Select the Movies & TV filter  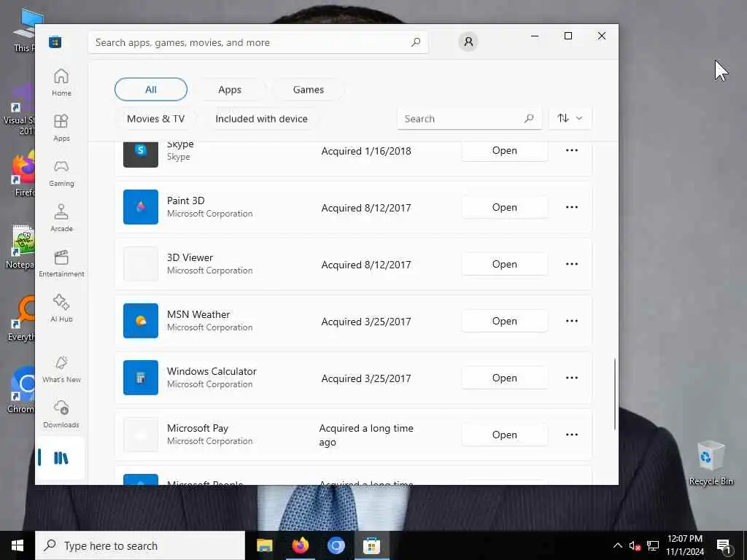156,119
